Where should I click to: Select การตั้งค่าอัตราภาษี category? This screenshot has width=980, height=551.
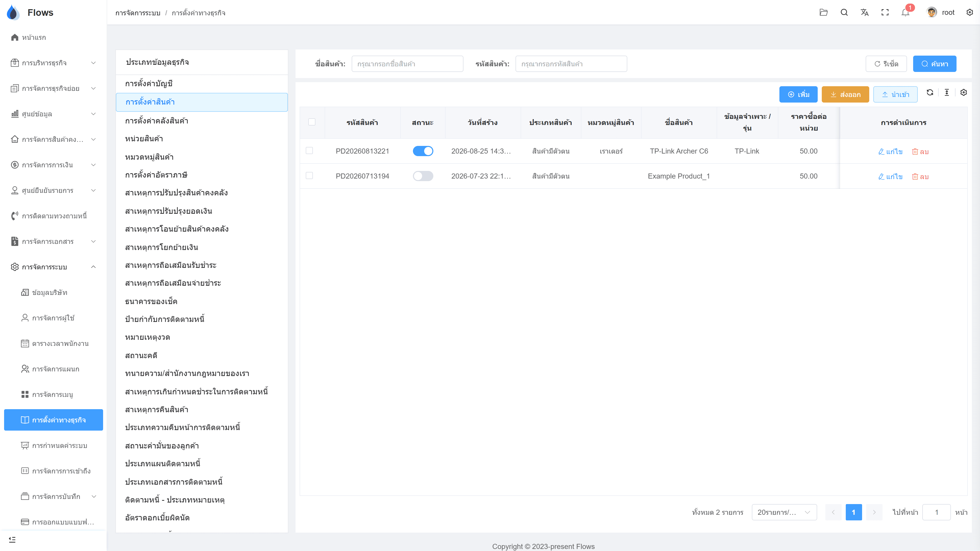(x=202, y=175)
